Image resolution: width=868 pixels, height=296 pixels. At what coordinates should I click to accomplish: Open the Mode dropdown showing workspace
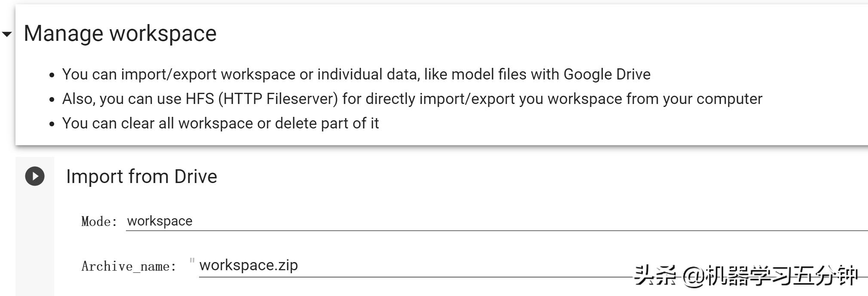(x=494, y=221)
